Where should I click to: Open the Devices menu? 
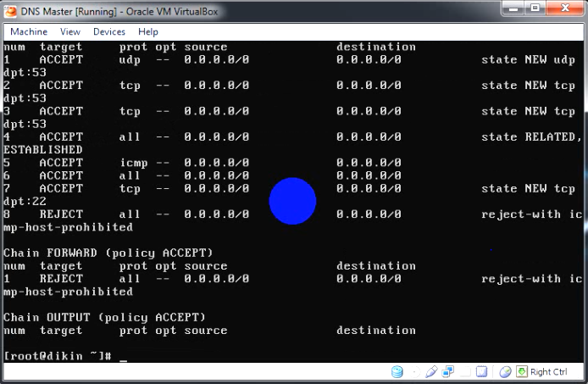tap(109, 31)
